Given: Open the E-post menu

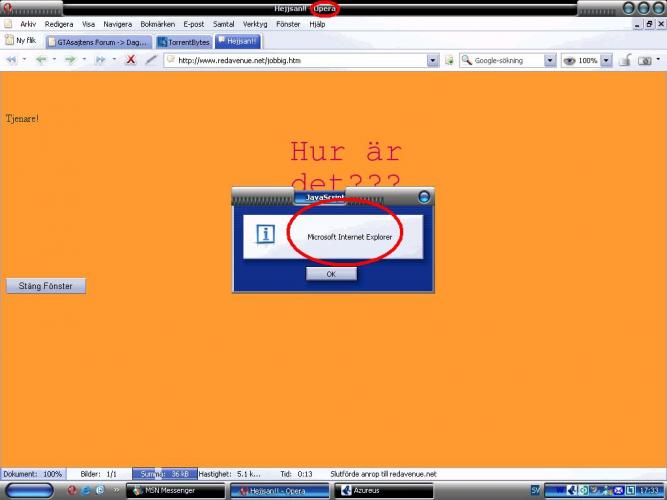Looking at the screenshot, I should point(194,24).
